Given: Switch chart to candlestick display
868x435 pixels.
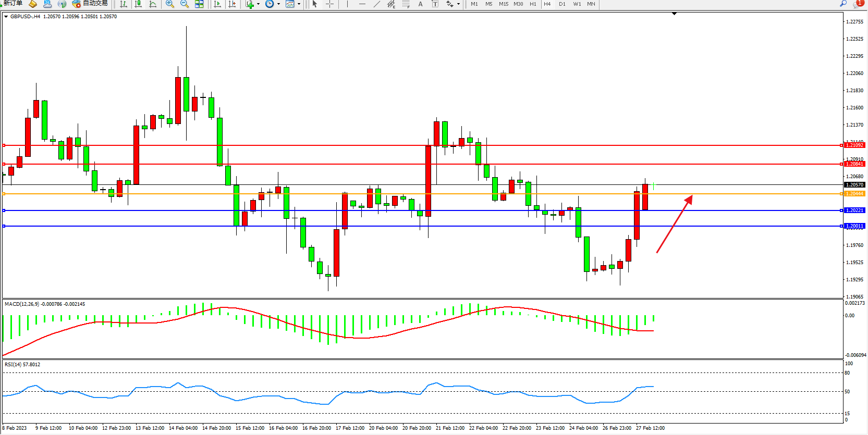Looking at the screenshot, I should [138, 4].
